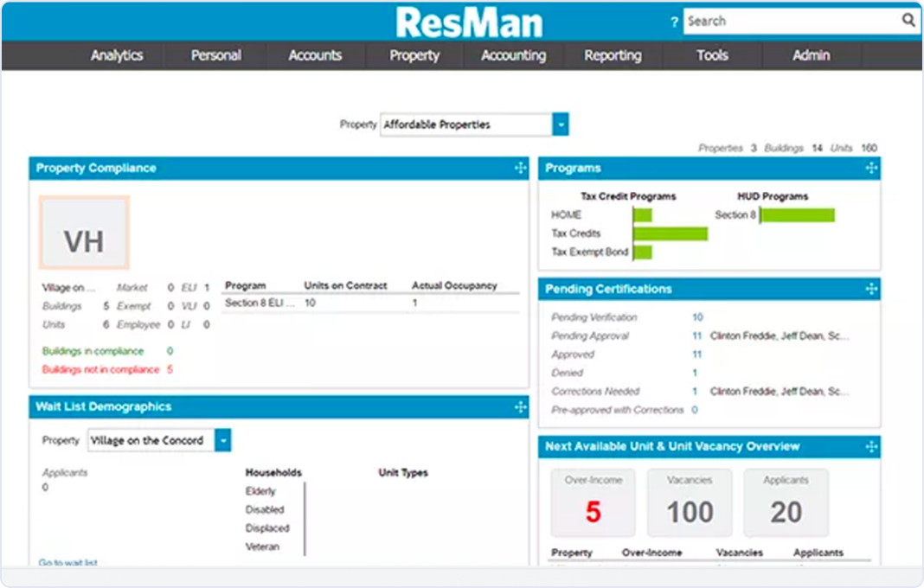Click the Section 8 ELI program row
Screen dimensions: 924x588
point(371,303)
